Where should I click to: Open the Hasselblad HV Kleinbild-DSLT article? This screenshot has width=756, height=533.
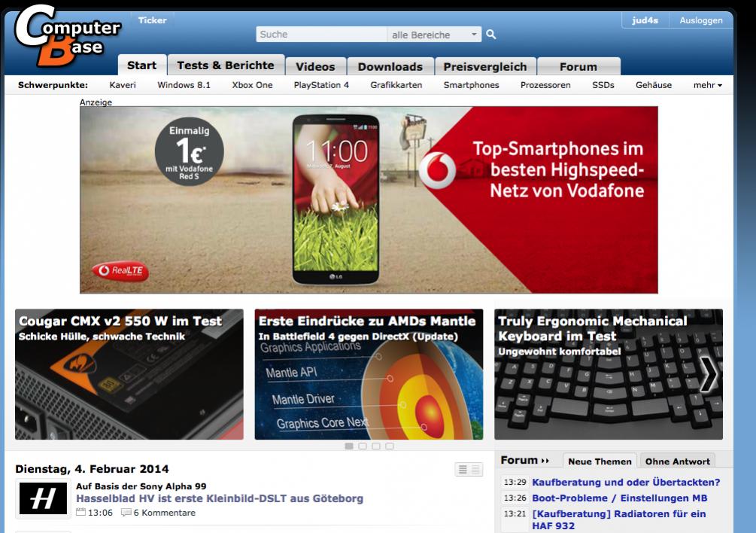tap(220, 499)
